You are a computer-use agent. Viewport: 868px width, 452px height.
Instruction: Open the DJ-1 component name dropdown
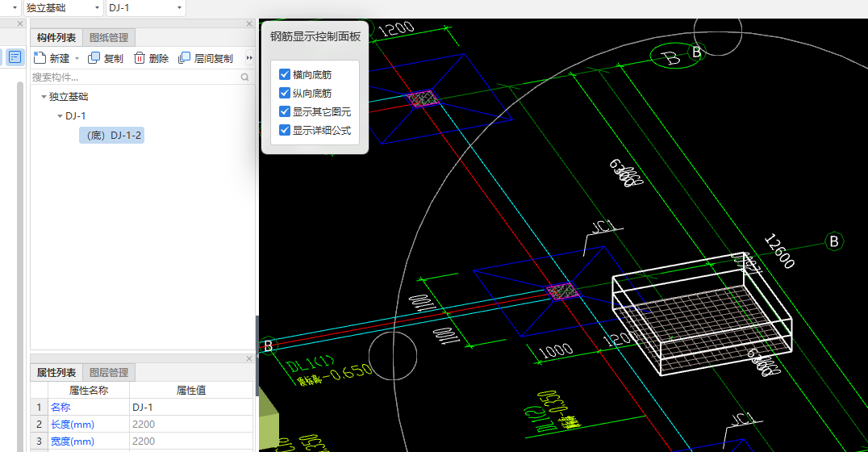pyautogui.click(x=179, y=8)
